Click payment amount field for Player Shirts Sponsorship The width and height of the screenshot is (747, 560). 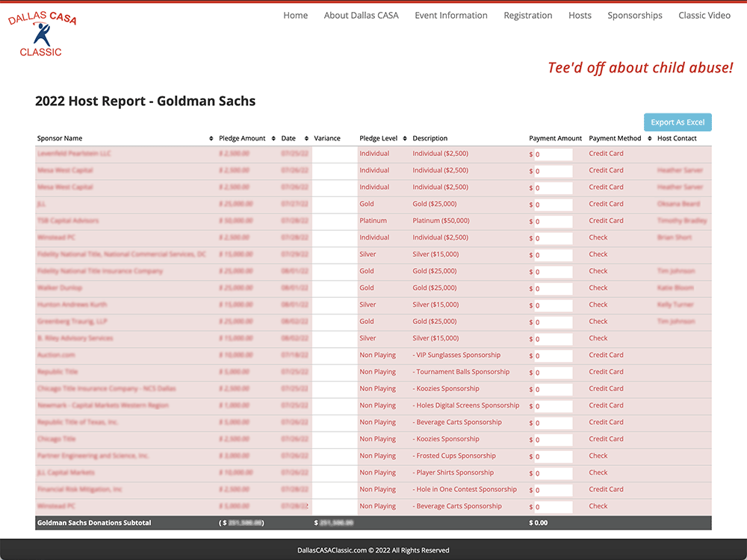[553, 473]
